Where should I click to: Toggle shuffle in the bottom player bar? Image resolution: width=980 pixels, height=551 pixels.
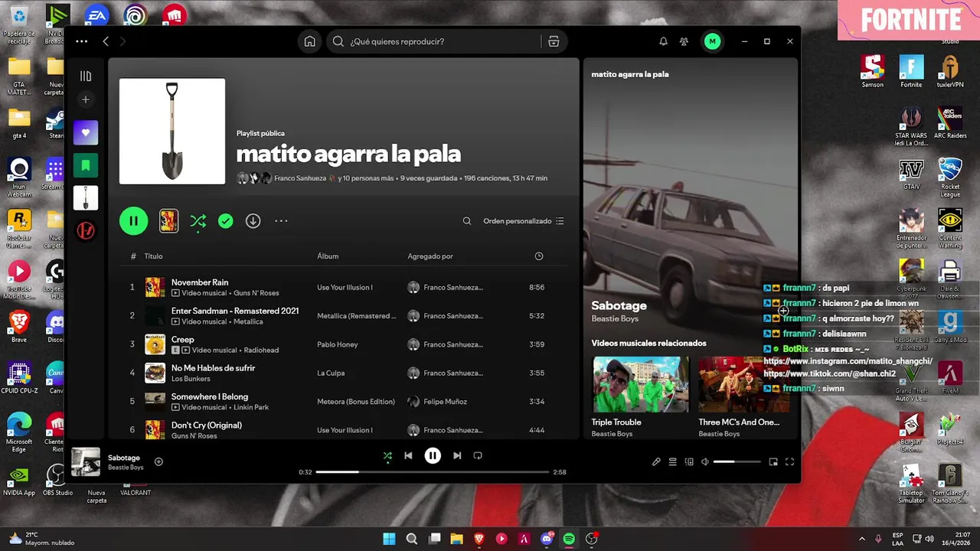click(387, 455)
